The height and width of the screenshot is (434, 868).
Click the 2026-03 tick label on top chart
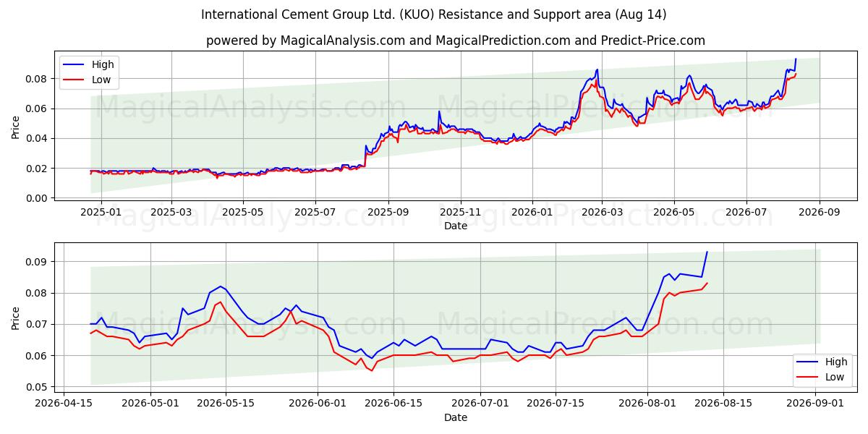point(602,212)
